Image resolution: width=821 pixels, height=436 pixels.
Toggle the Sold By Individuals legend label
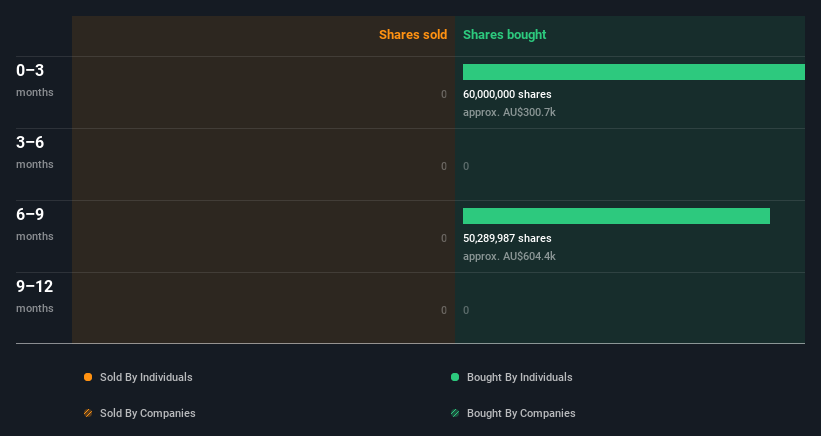(146, 377)
